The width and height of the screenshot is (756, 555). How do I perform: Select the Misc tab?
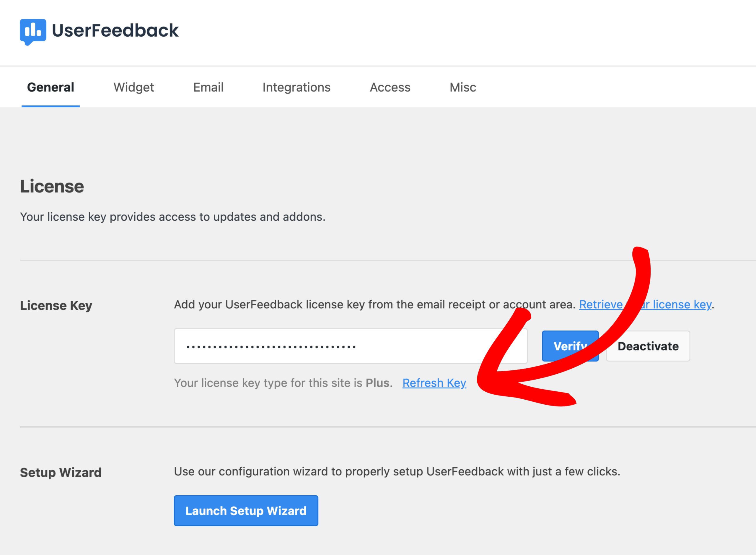tap(463, 87)
